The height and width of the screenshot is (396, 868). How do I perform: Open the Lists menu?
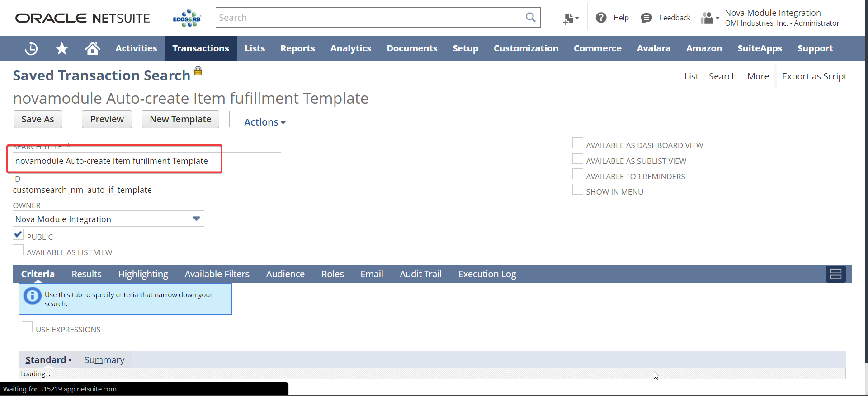255,48
